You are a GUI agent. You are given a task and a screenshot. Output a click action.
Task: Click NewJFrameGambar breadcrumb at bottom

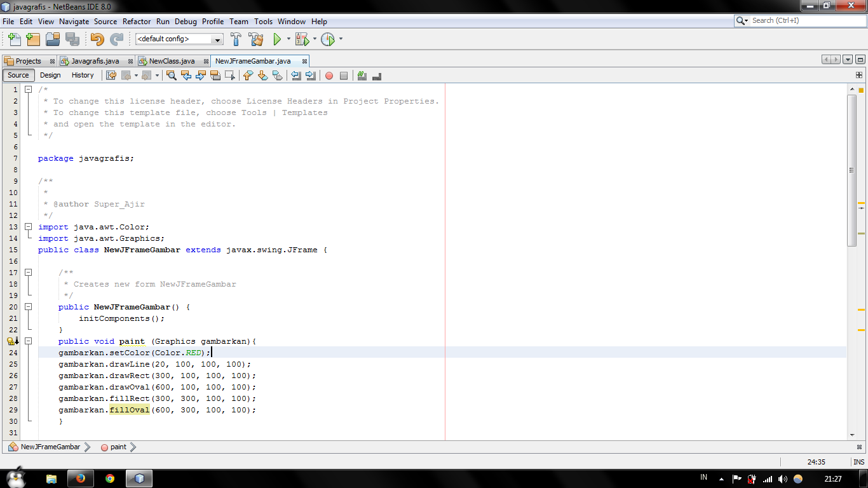(x=50, y=447)
